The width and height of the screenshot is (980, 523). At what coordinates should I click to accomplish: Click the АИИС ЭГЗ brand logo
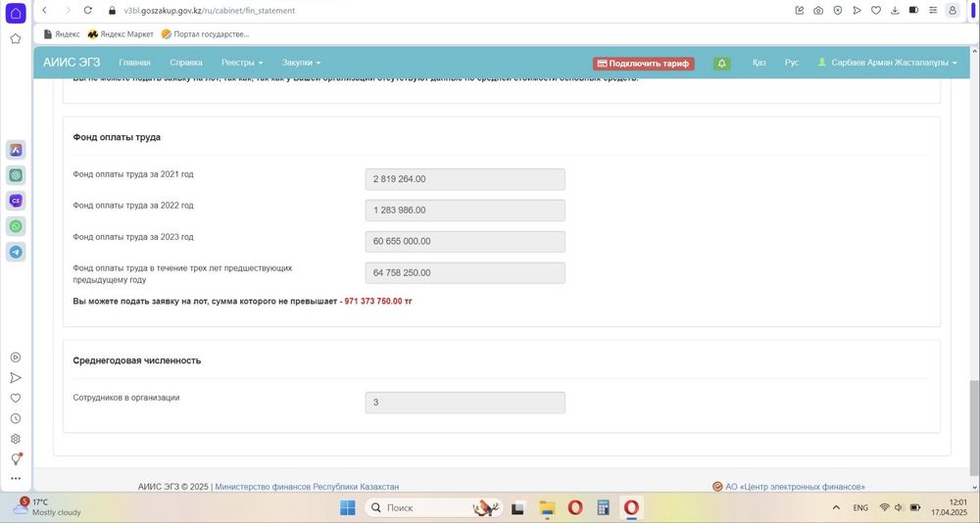(x=72, y=63)
